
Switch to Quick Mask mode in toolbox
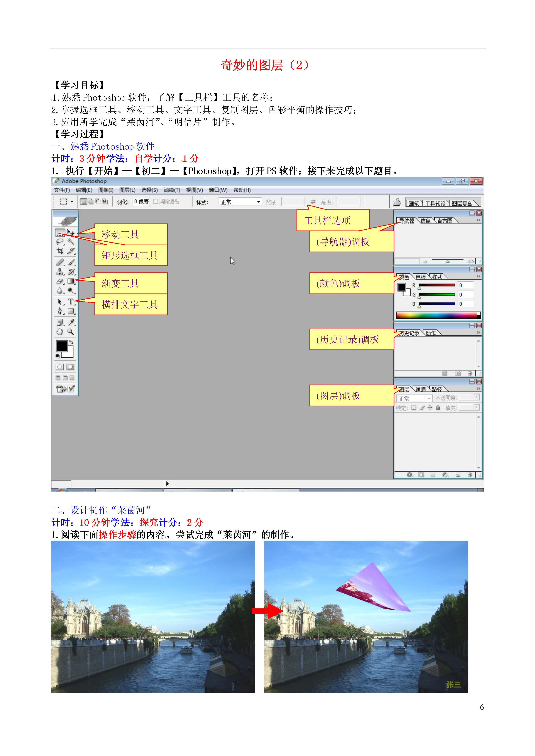click(x=70, y=367)
